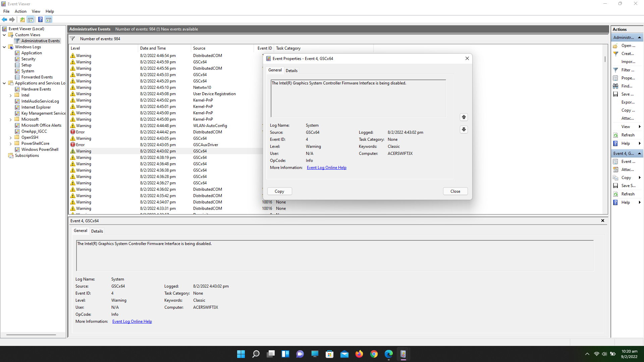The height and width of the screenshot is (362, 644).
Task: Collapse the Administrative Events actions section
Action: (640, 37)
